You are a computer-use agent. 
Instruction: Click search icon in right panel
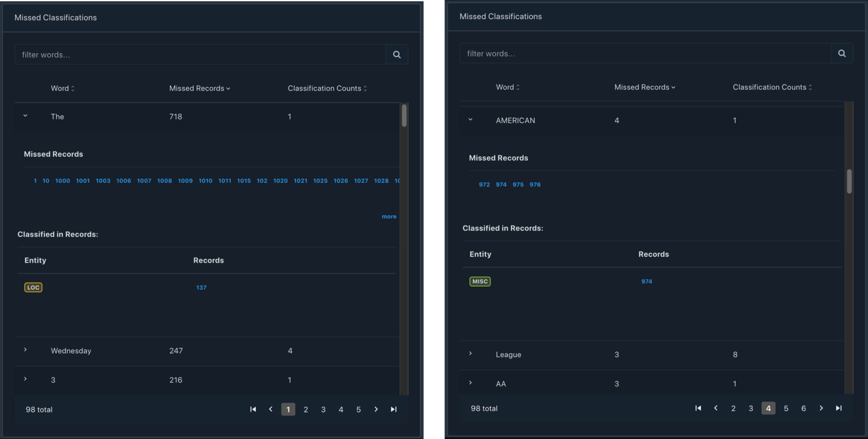(841, 53)
